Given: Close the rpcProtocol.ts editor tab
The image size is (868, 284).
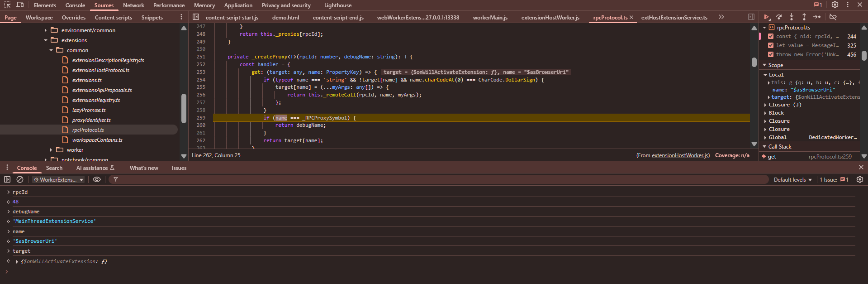Looking at the screenshot, I should pos(631,17).
